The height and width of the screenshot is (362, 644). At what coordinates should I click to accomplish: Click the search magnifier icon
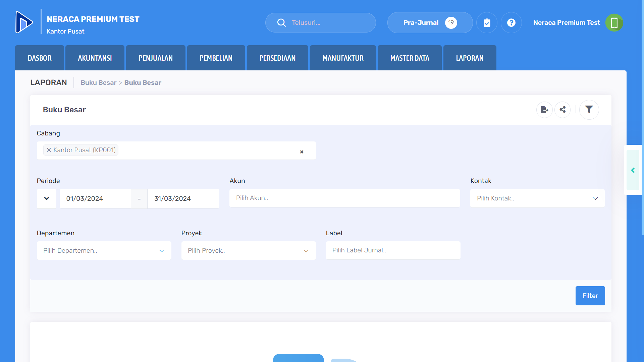pyautogui.click(x=281, y=23)
